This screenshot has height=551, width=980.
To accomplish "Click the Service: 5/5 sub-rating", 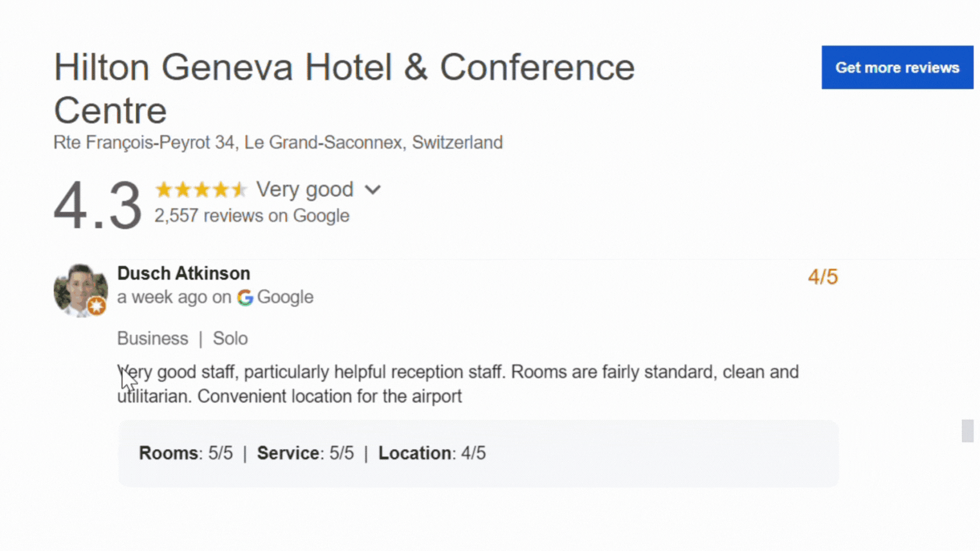I will pyautogui.click(x=305, y=453).
